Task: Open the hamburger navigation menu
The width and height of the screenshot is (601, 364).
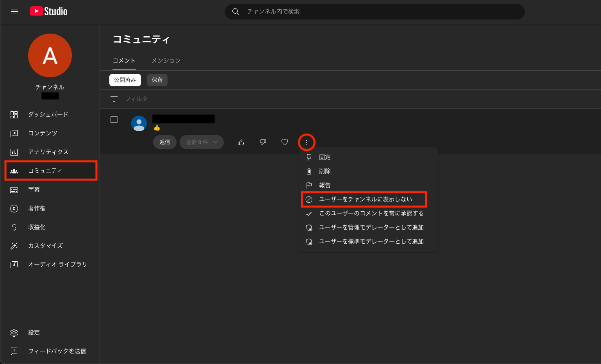Action: pos(15,12)
